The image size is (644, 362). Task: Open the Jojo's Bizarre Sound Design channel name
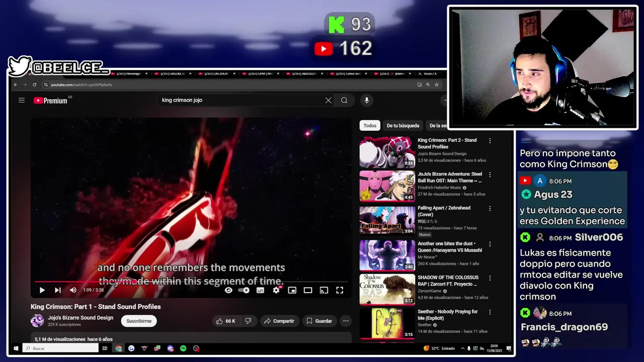(x=80, y=318)
